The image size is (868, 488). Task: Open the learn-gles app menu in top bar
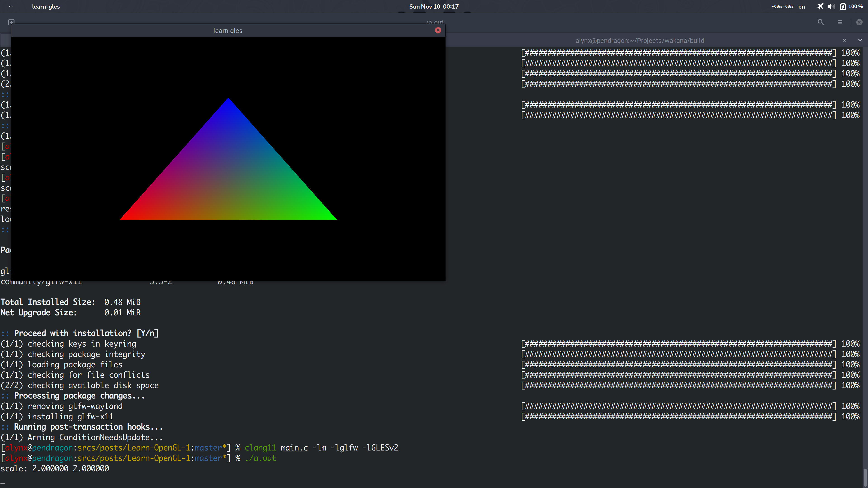click(46, 6)
